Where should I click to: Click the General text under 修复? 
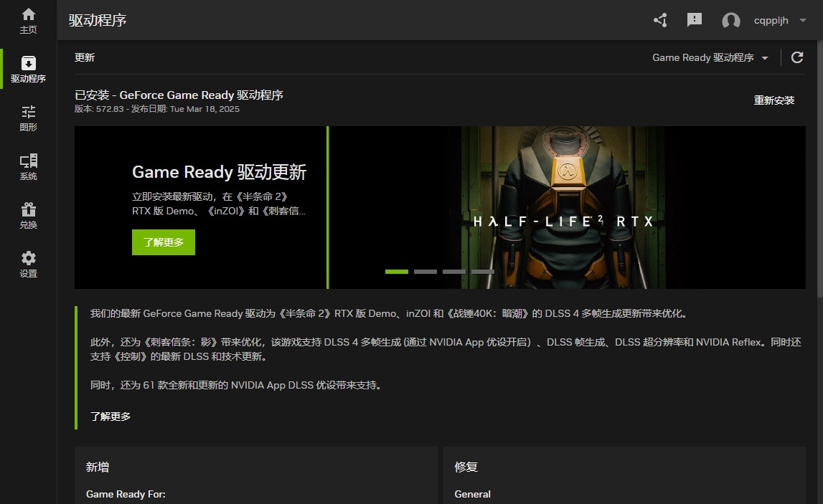472,494
